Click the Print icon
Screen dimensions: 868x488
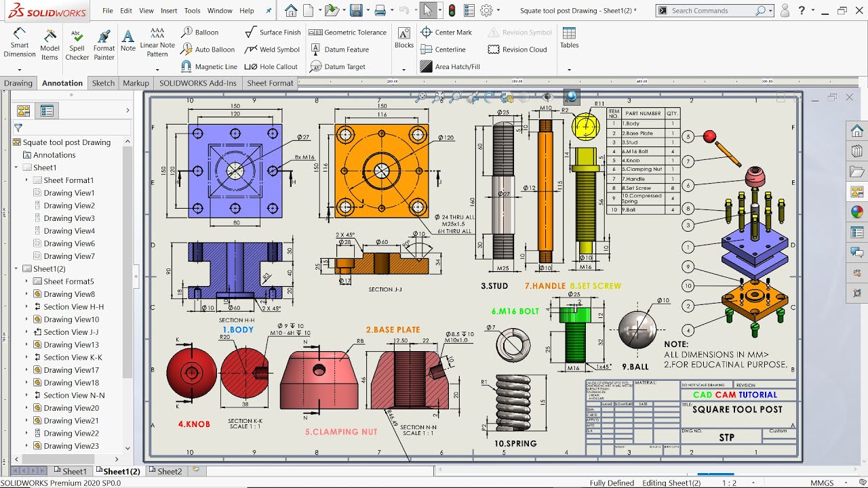(380, 10)
